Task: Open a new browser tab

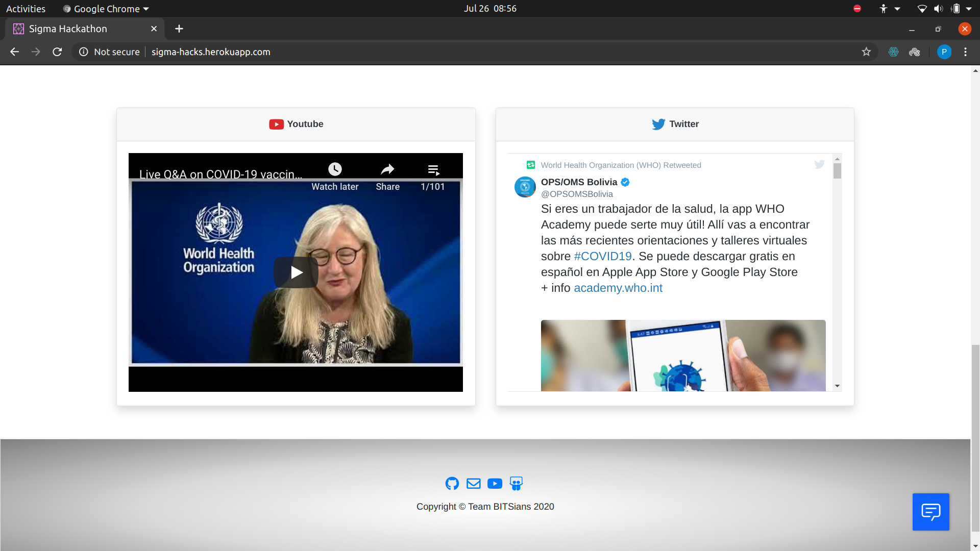Action: point(179,29)
